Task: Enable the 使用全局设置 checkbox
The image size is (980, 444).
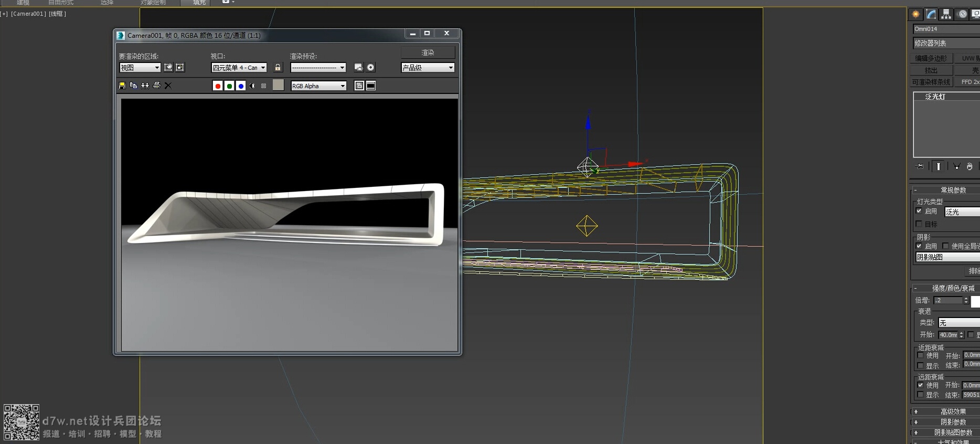Action: coord(945,246)
